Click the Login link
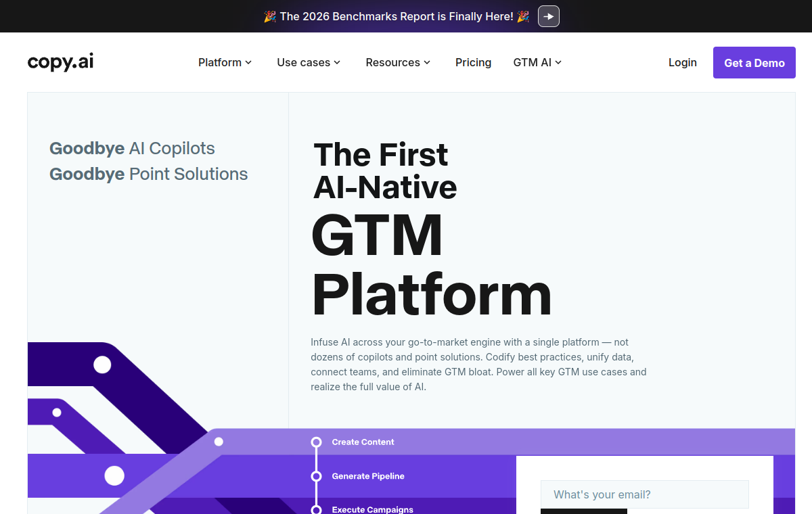 682,62
